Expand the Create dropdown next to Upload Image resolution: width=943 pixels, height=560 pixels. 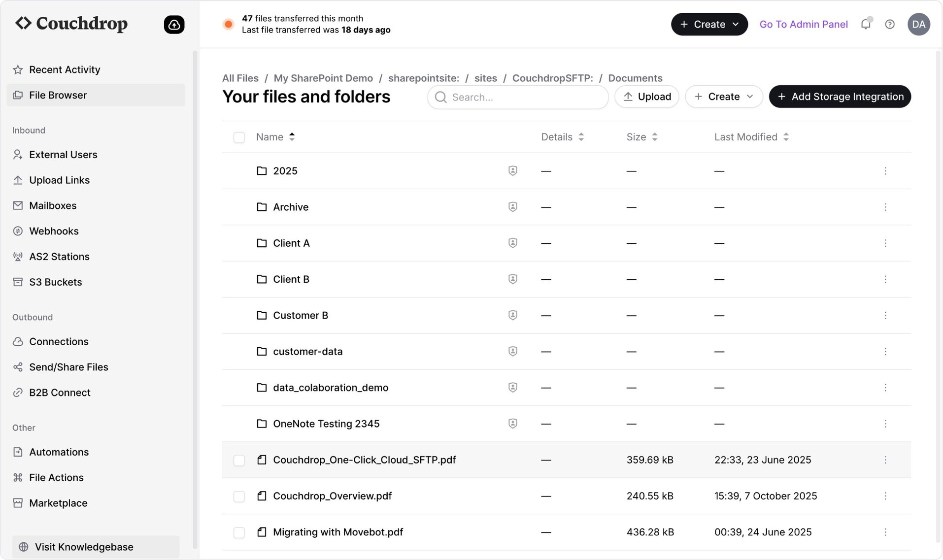[724, 97]
